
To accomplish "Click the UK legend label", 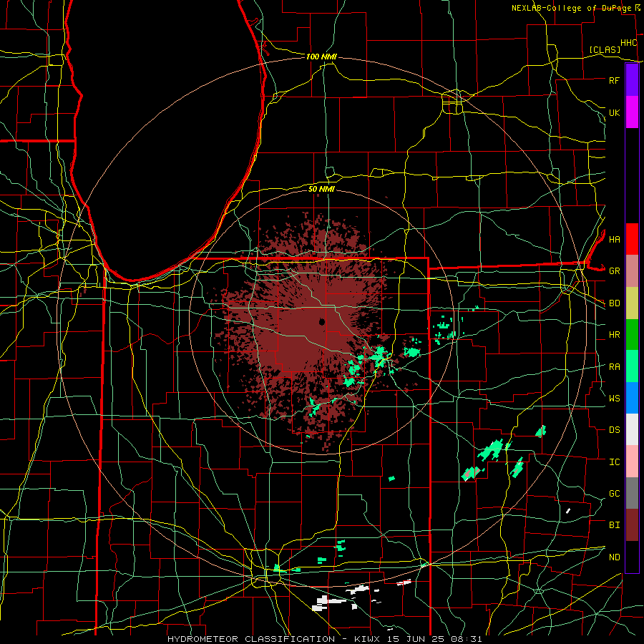I will 614,112.
